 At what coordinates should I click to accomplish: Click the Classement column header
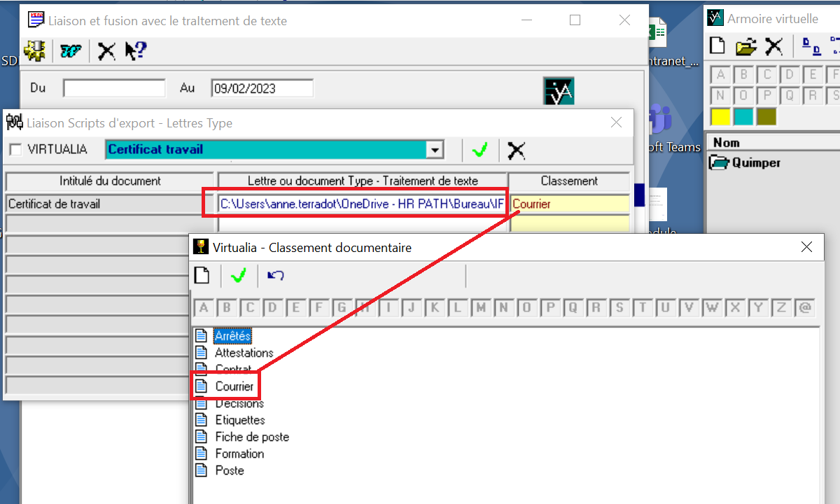(x=569, y=181)
